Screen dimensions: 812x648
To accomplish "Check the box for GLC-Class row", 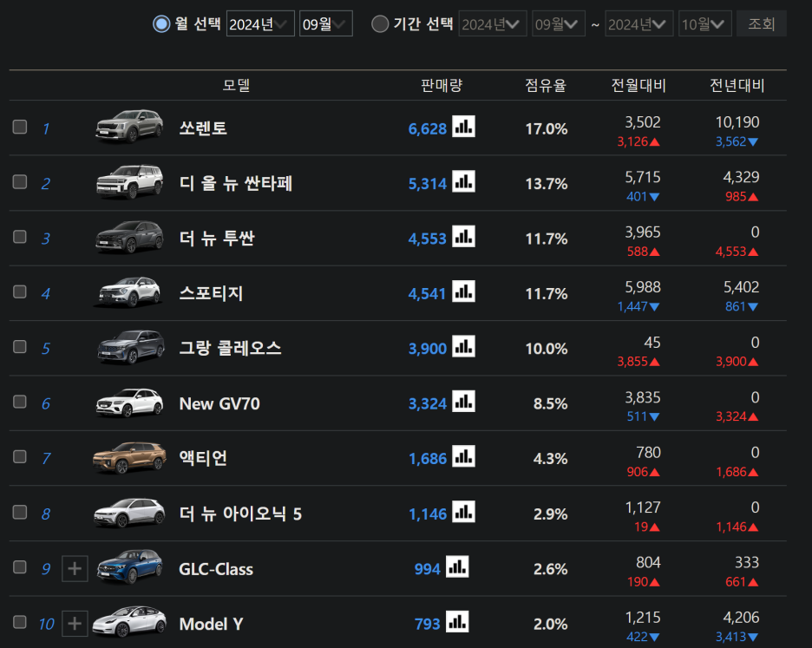I will click(x=20, y=566).
